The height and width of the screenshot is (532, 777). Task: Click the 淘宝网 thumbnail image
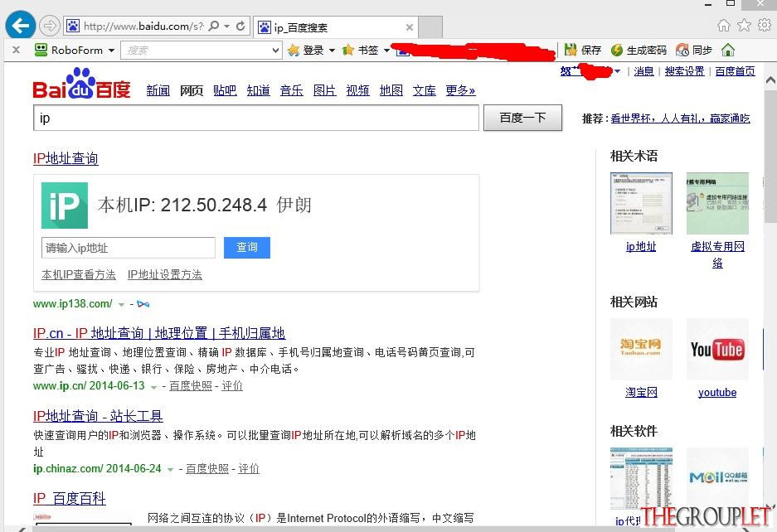[x=641, y=349]
